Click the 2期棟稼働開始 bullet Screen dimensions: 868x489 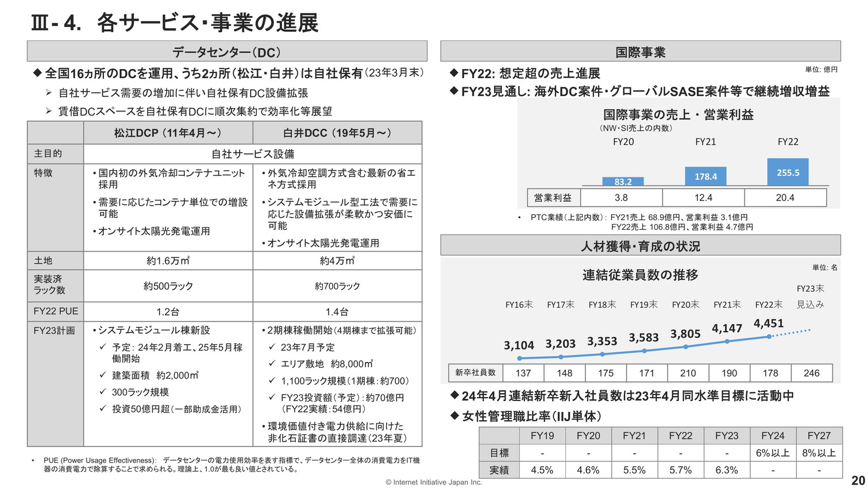coord(339,330)
